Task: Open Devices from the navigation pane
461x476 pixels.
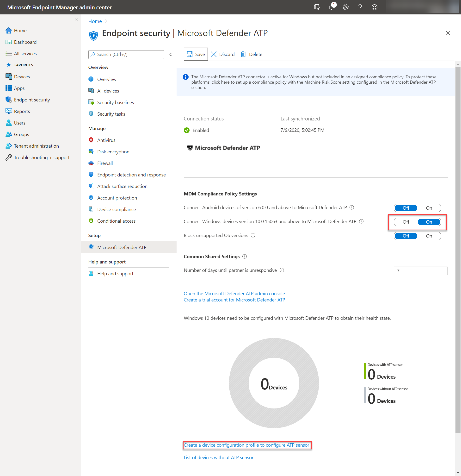Action: coord(22,76)
